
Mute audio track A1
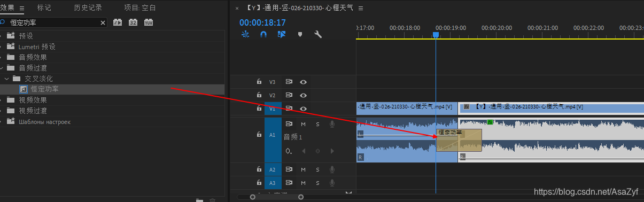[x=303, y=124]
